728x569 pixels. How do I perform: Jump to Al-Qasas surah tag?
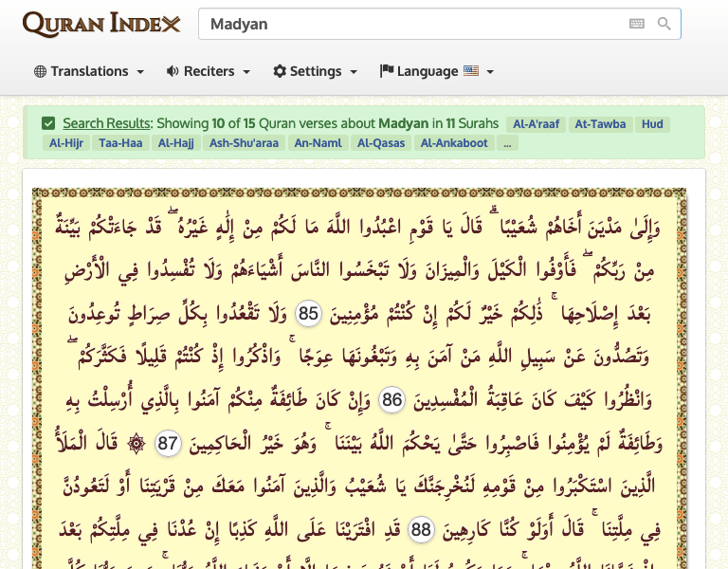[x=381, y=143]
